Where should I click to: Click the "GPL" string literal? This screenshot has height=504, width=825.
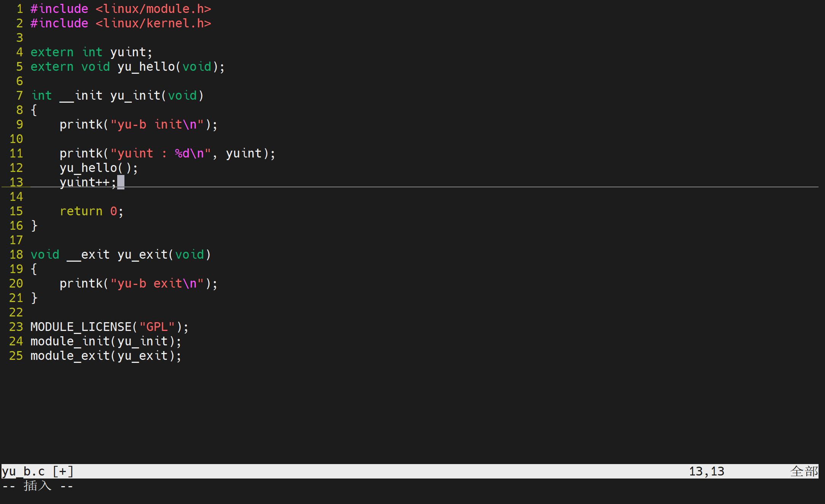point(157,327)
